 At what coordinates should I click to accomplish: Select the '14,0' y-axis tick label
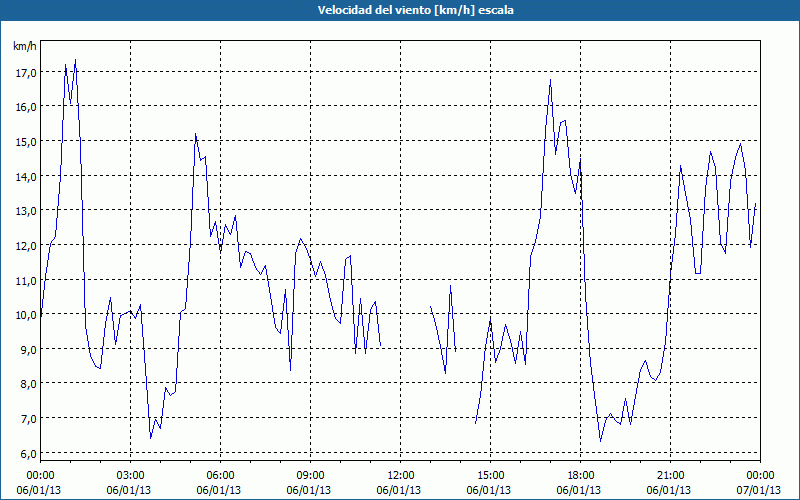[x=26, y=178]
